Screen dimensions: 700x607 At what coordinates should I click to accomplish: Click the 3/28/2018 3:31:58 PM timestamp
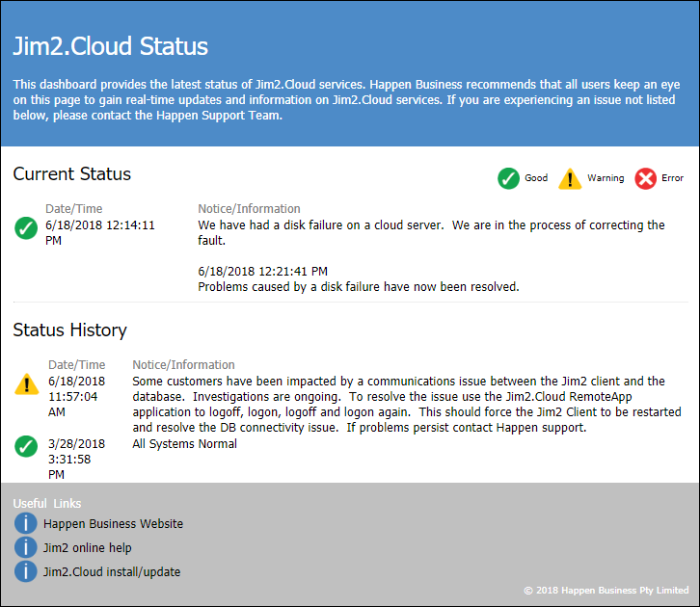point(77,459)
